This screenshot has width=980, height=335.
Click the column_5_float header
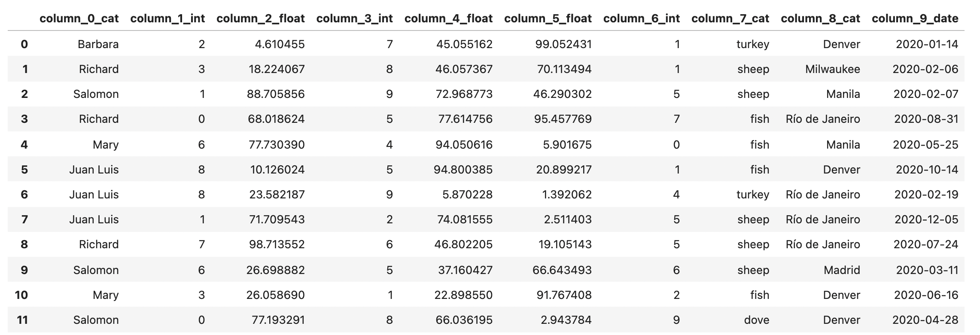(548, 18)
